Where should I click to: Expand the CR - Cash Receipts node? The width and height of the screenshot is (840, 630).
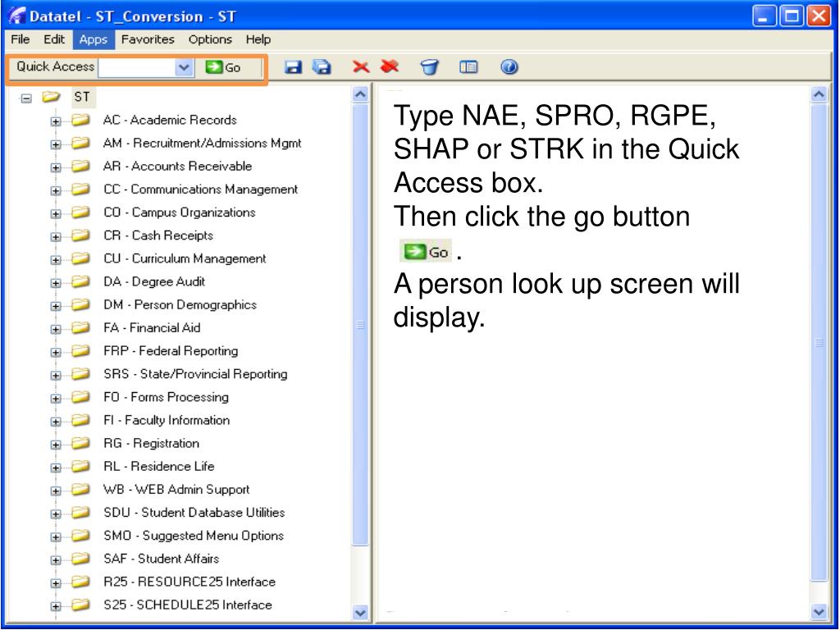point(56,237)
